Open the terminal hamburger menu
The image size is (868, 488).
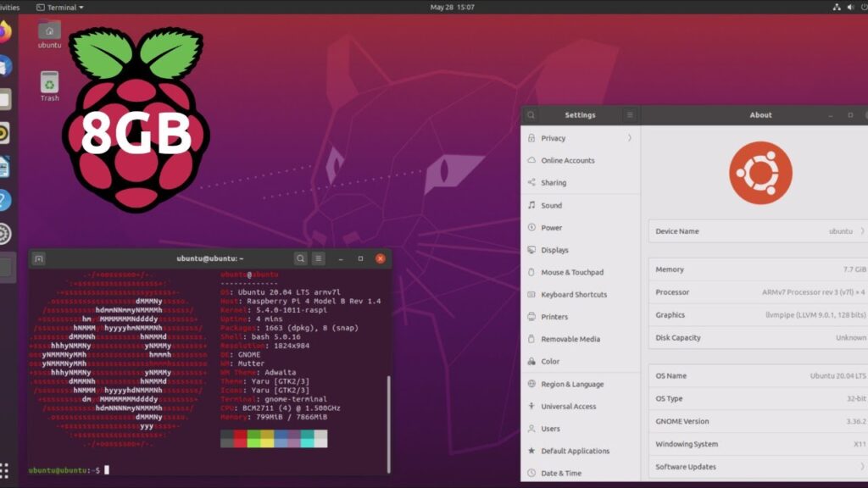click(x=319, y=258)
